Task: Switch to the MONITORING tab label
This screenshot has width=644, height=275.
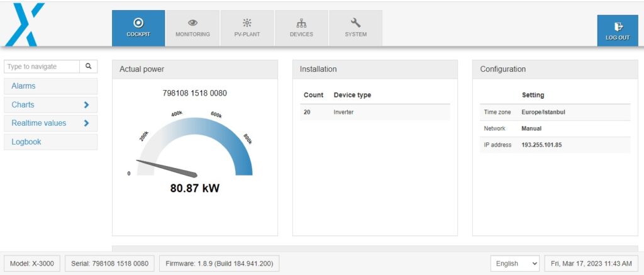Action: coord(192,35)
